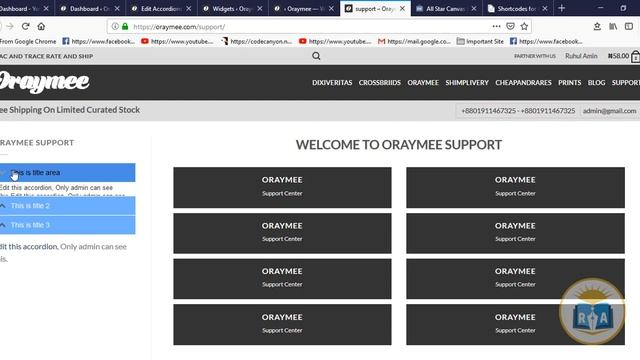Collapse the This is title area accordion
The width and height of the screenshot is (640, 360).
[x=67, y=173]
